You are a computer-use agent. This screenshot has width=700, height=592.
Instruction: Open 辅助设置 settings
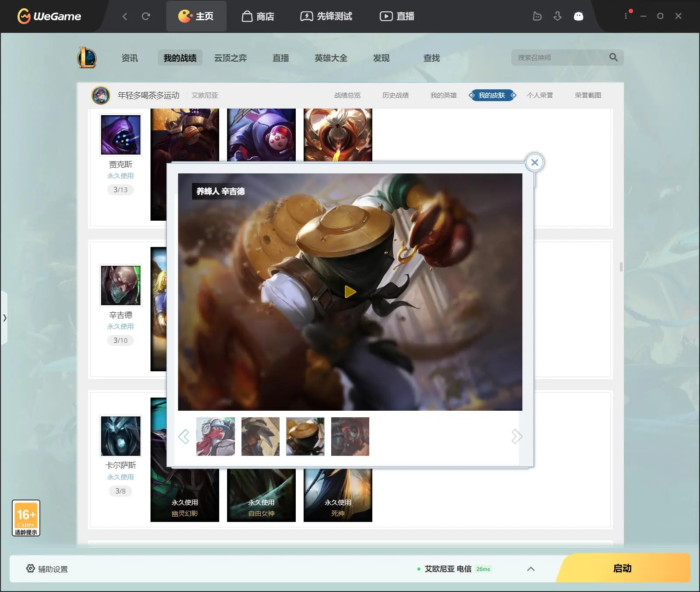[x=47, y=569]
